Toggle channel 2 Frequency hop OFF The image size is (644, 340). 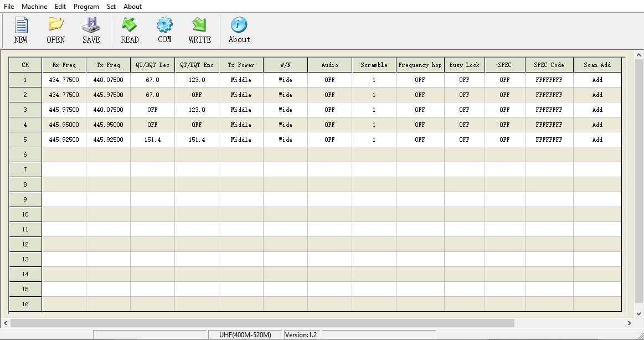click(x=420, y=95)
